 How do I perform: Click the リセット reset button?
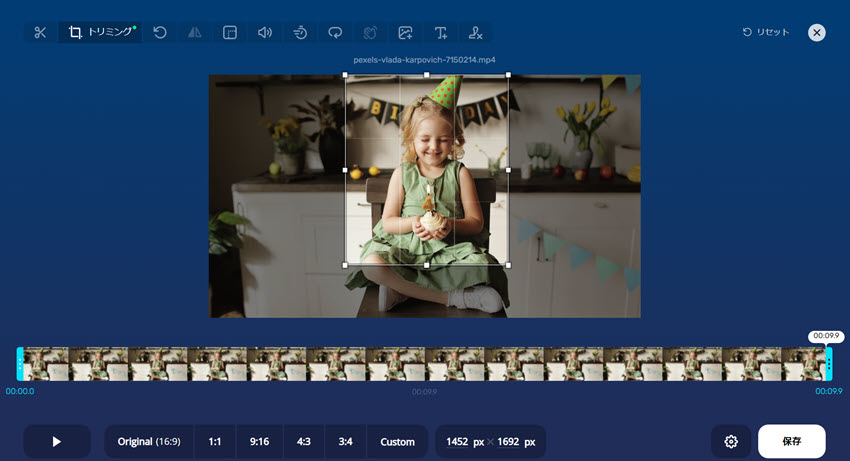tap(766, 33)
